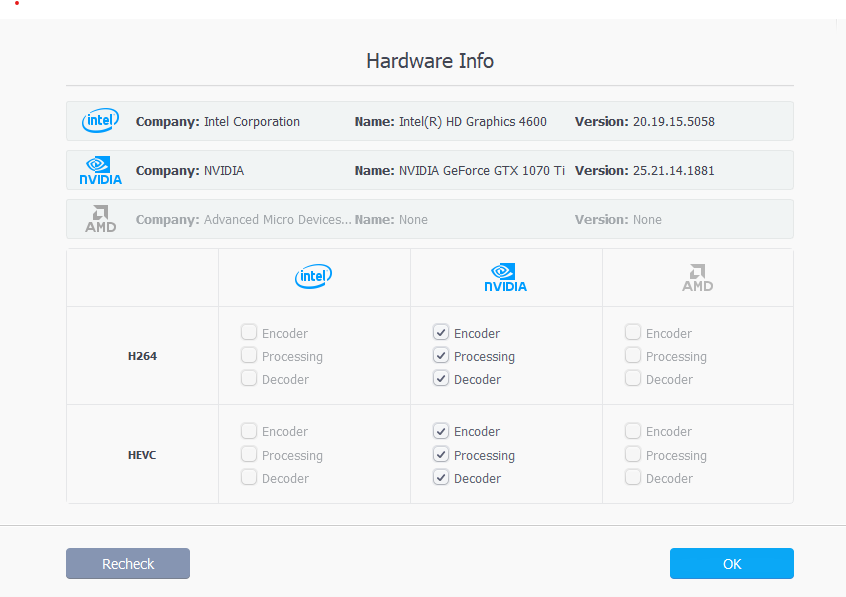Toggle the NVIDIA H264 Decoder checkbox

441,378
